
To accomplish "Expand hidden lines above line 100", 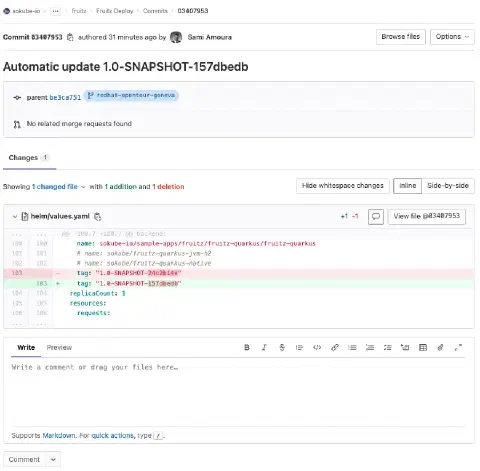I will coord(28,234).
